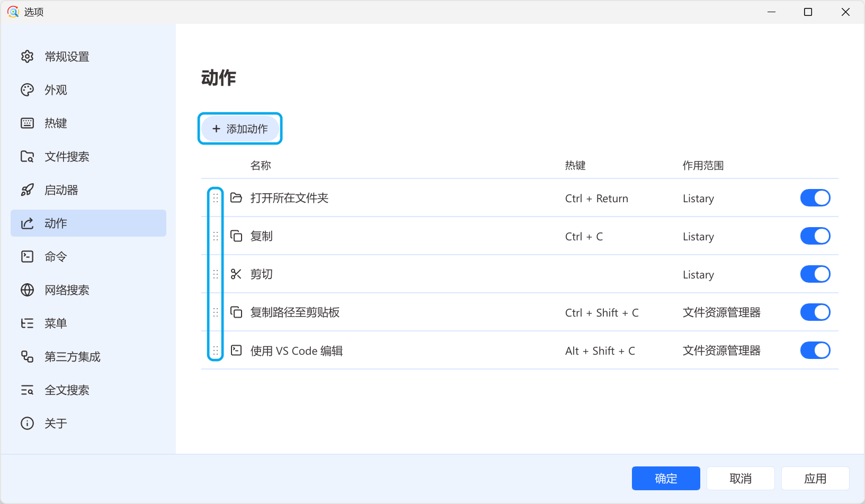The height and width of the screenshot is (504, 865).
Task: Click the list-search icon beside 全文搜索
Action: click(x=27, y=390)
